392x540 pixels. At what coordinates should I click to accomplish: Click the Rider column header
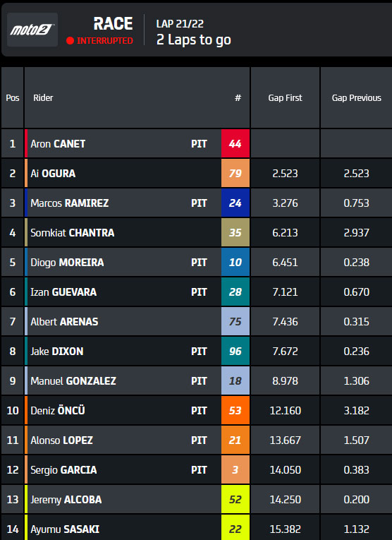[43, 98]
